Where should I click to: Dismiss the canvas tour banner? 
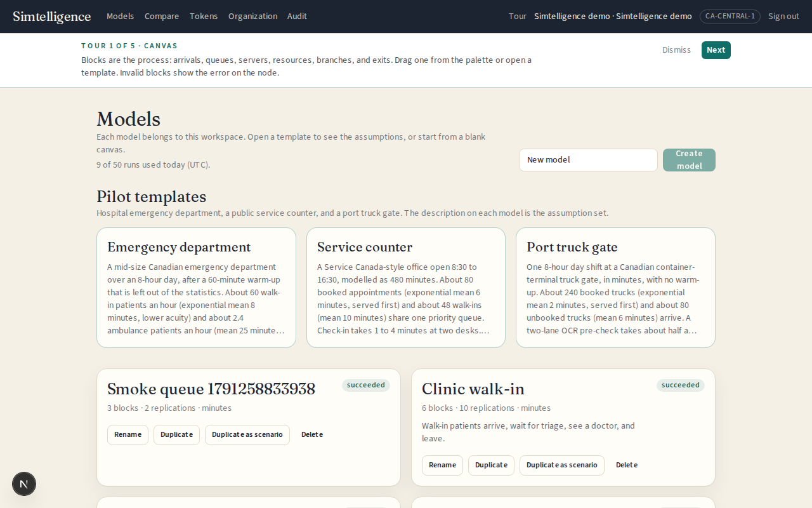click(676, 50)
